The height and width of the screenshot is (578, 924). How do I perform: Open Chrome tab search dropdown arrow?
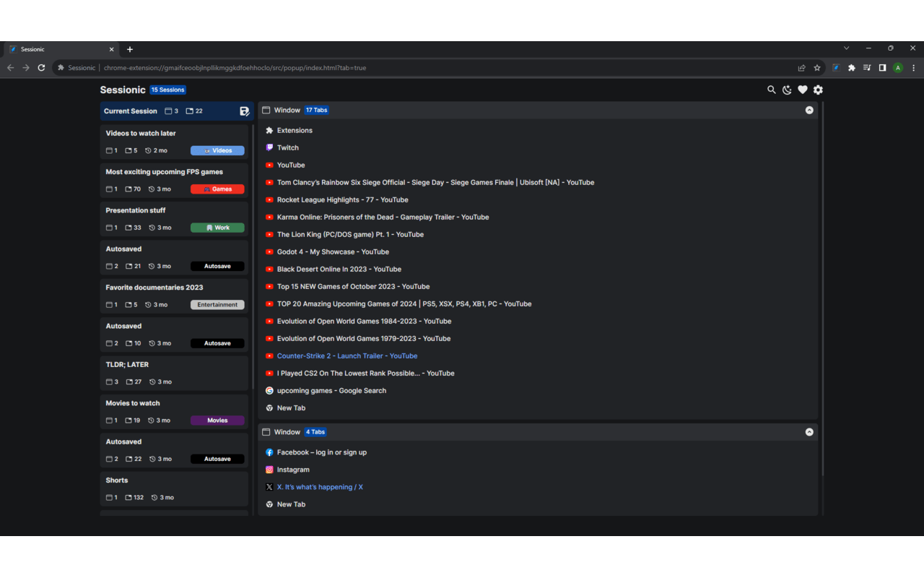coord(846,48)
